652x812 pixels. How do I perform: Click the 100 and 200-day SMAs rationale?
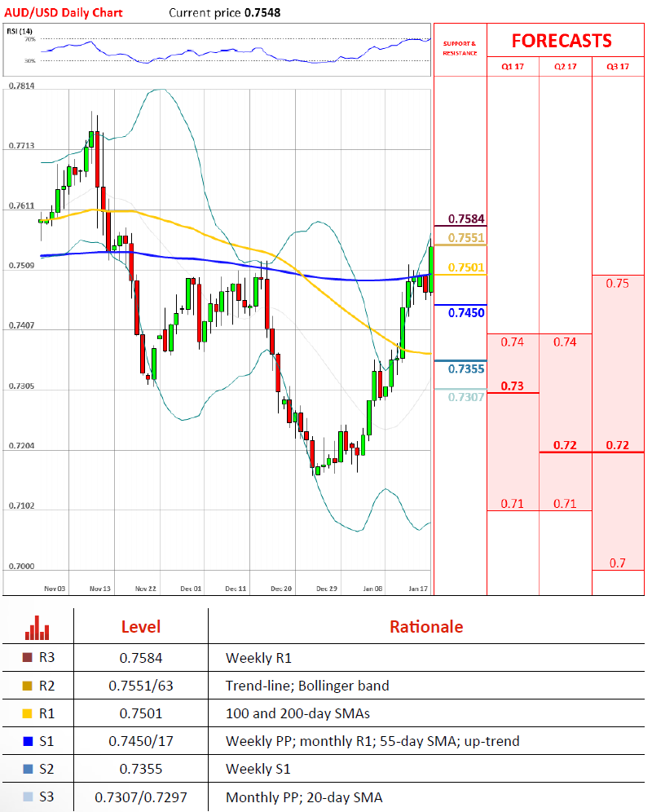(x=297, y=713)
